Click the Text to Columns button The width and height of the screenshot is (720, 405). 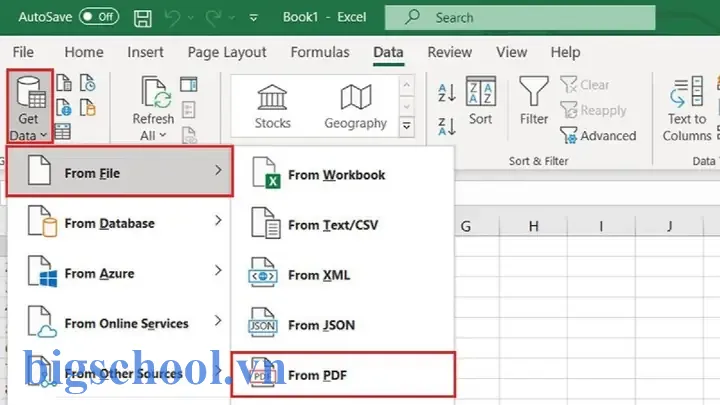(x=687, y=109)
